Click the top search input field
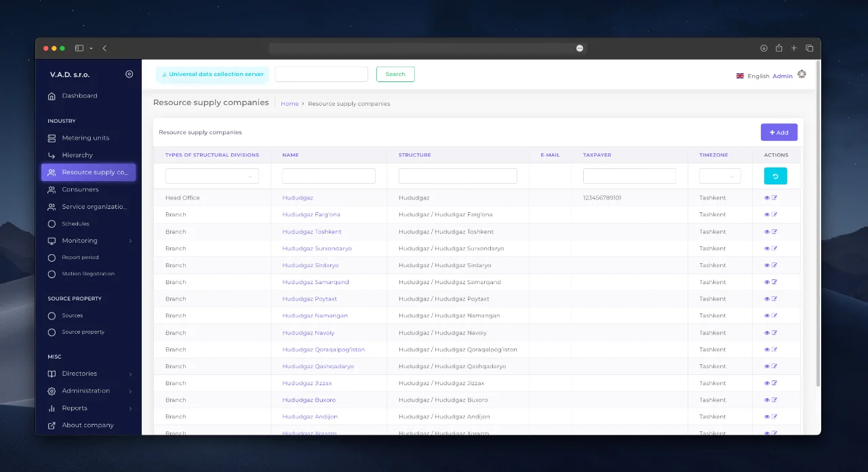The width and height of the screenshot is (868, 472). pos(321,75)
